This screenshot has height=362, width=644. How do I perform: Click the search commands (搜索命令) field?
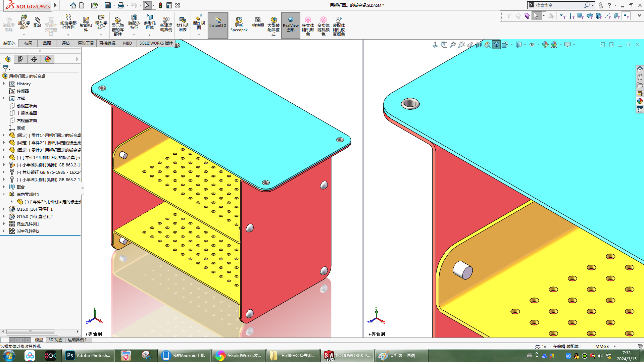(x=559, y=5)
